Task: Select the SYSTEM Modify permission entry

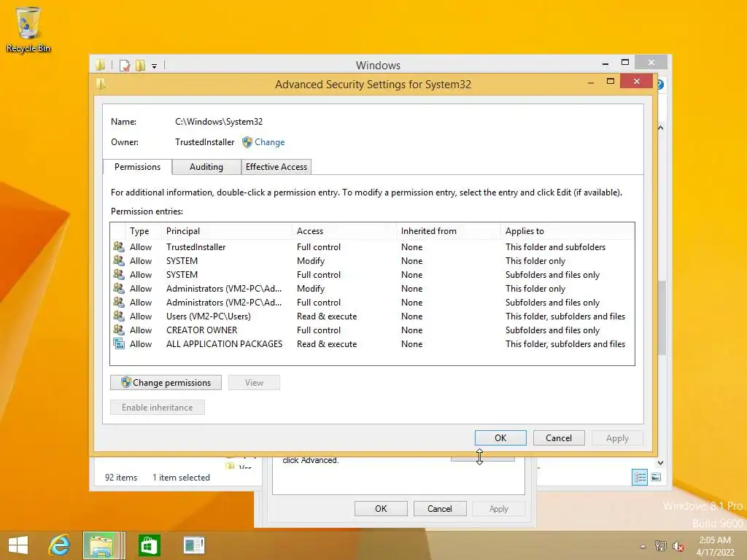Action: click(372, 261)
